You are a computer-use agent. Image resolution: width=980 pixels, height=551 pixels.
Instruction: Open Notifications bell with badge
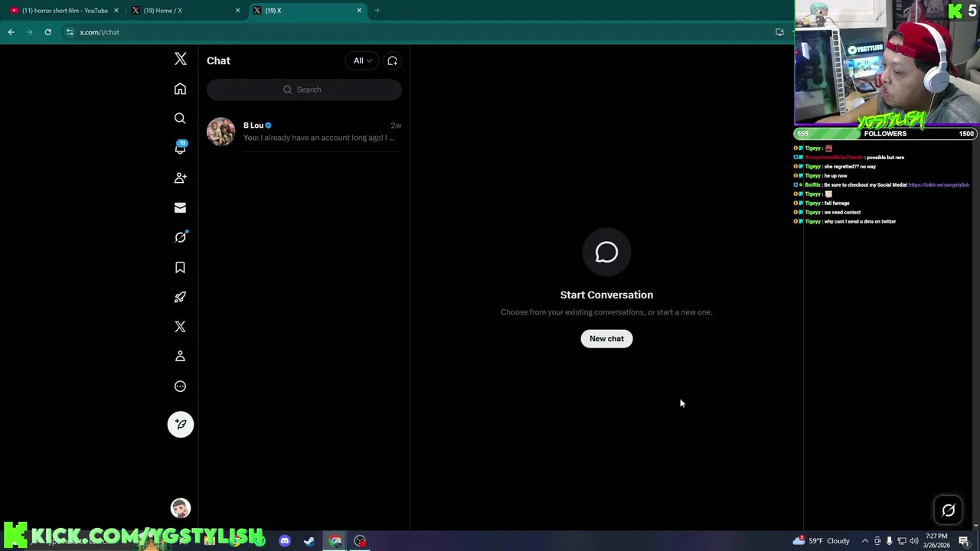tap(180, 148)
